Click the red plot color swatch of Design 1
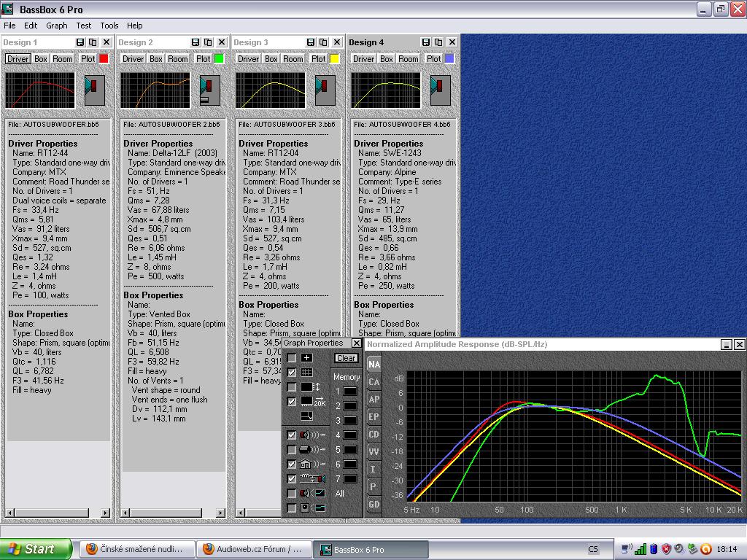 (104, 58)
